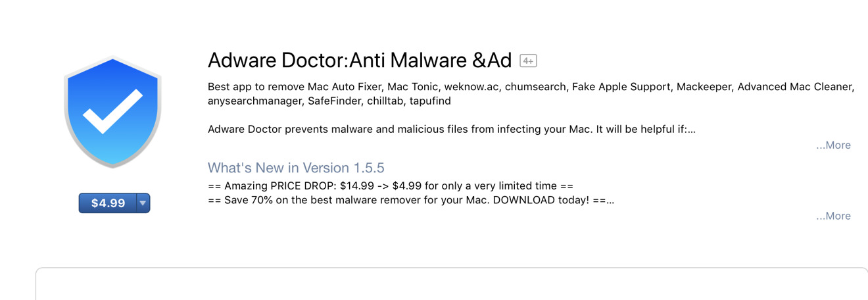
Task: Click the Amazing PRICE DROP announcement line
Action: 391,186
